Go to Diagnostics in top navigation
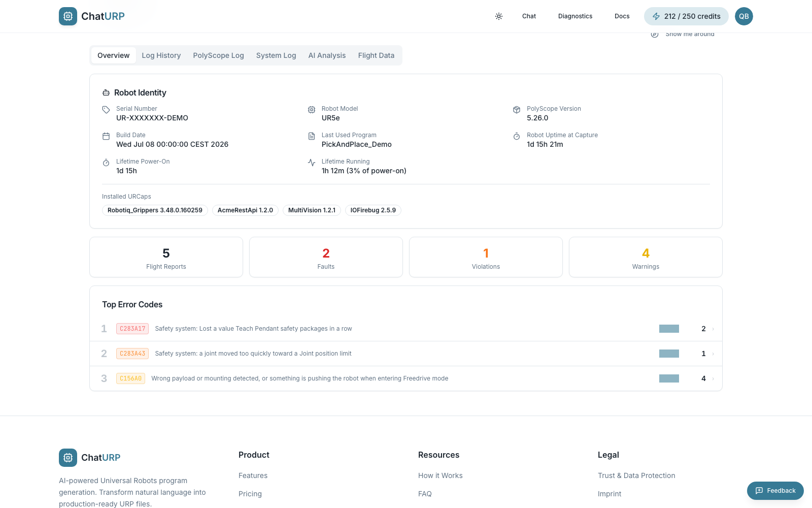Image resolution: width=812 pixels, height=508 pixels. tap(575, 16)
